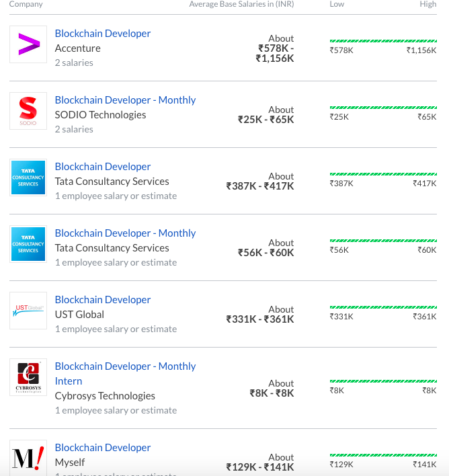Open the ₹387K Tata Blockchain Developer link
The width and height of the screenshot is (449, 476).
click(103, 167)
